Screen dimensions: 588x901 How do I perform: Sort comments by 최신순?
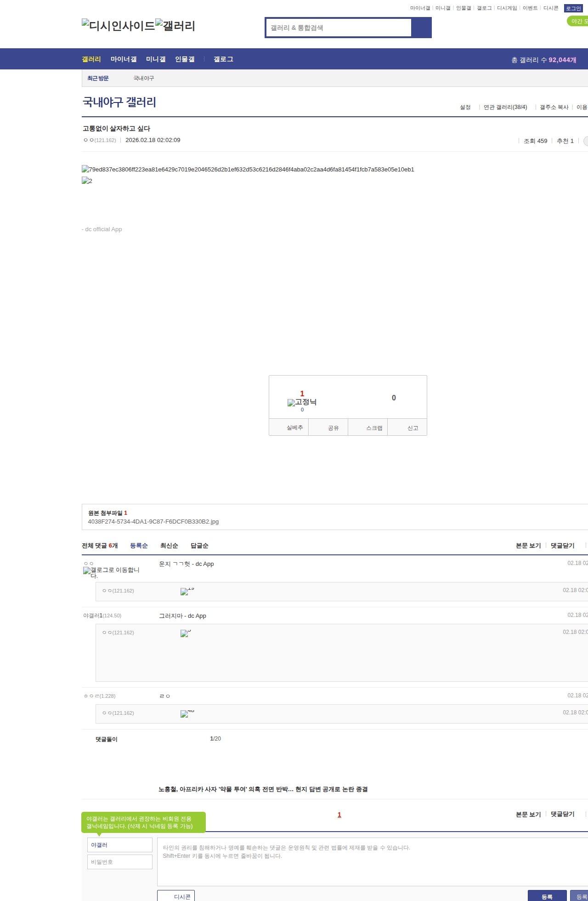tap(169, 546)
